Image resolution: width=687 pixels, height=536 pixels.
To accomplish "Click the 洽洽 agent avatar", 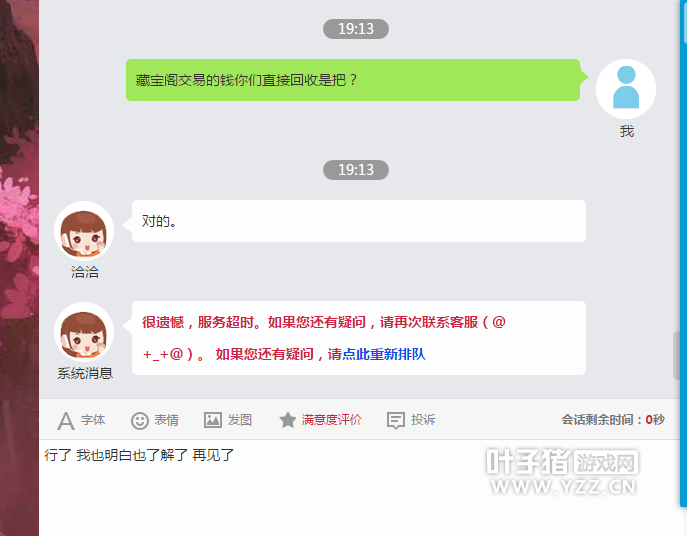I will point(84,231).
